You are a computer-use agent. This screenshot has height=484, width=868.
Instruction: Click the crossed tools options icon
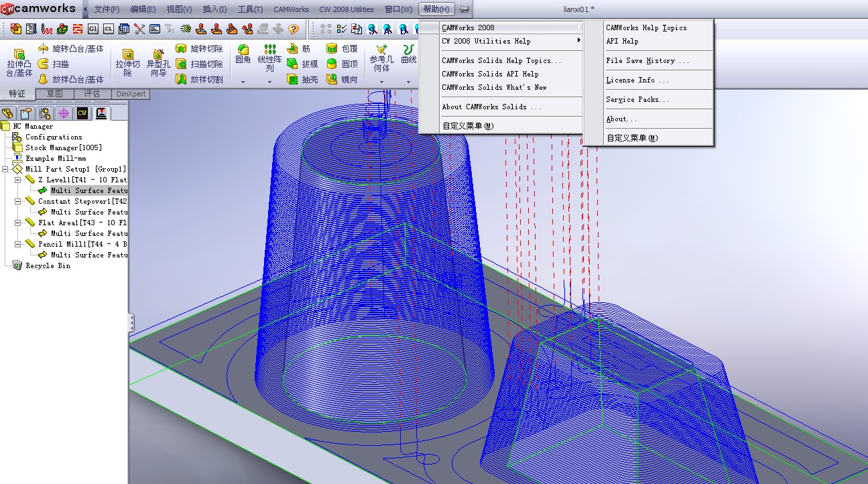coord(139,29)
